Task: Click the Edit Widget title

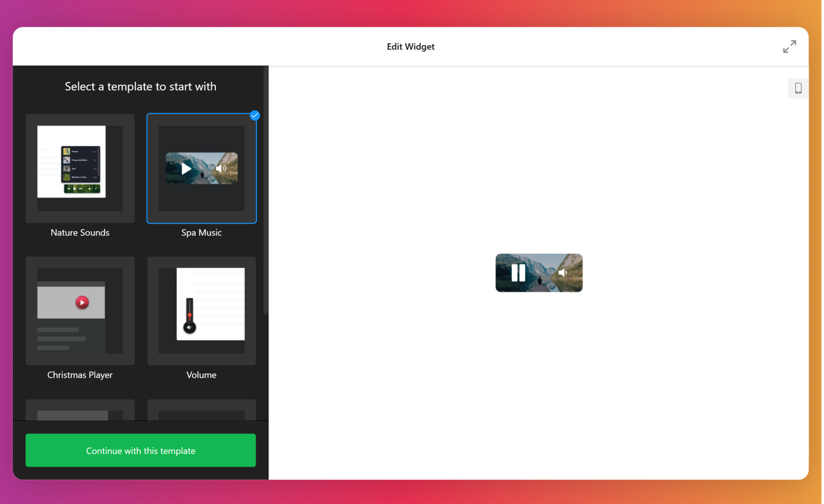Action: click(x=411, y=46)
